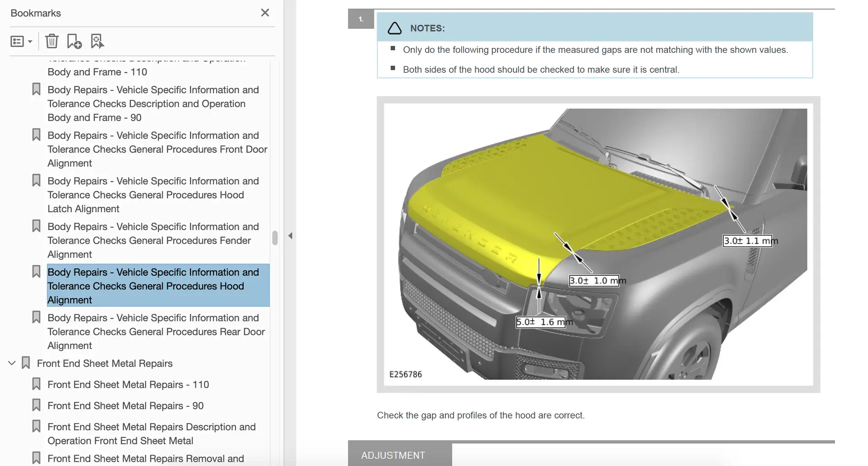Viewport: 868px width, 466px height.
Task: Open the bookmarks options dropdown menu
Action: coord(21,42)
